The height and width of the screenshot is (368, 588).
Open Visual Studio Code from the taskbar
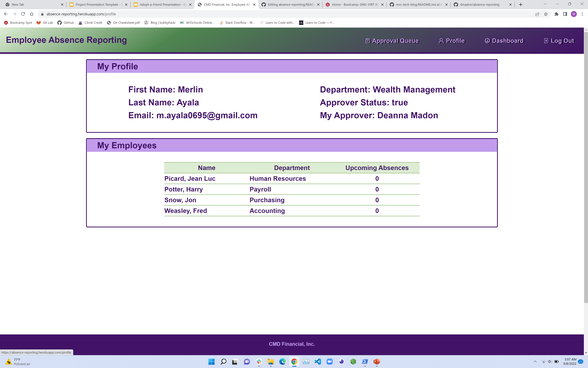(x=318, y=362)
